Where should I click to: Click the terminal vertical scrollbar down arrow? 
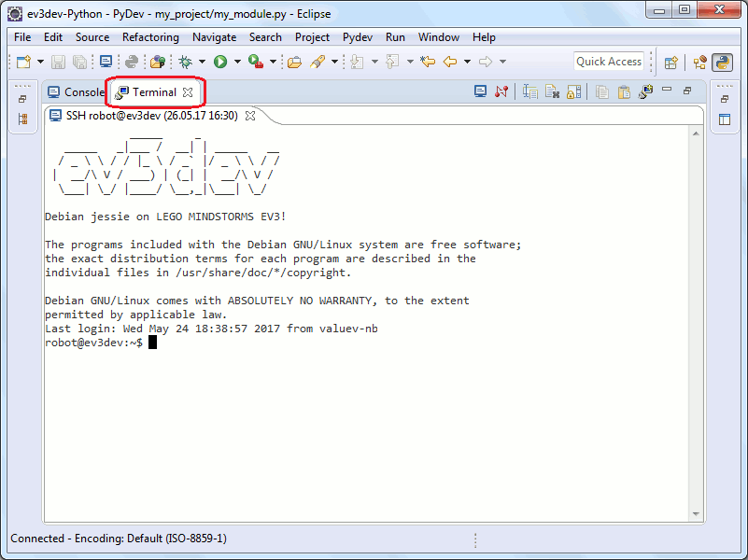tap(695, 513)
